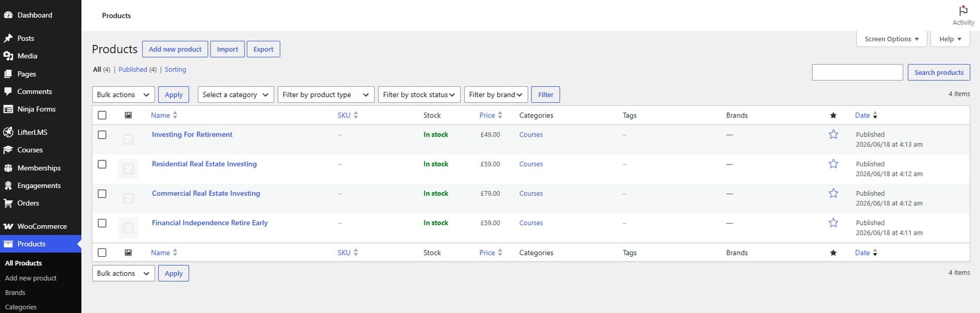980x313 pixels.
Task: Click the bottom Apply button
Action: click(x=174, y=274)
